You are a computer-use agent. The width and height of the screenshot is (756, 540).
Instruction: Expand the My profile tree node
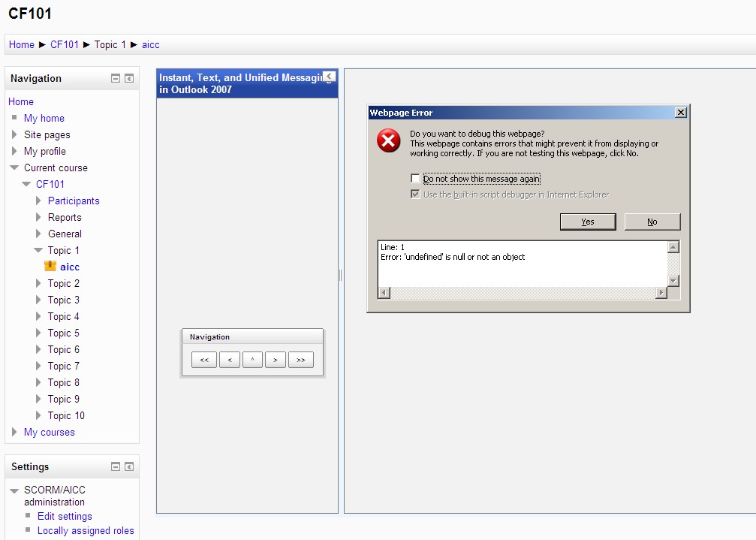point(14,151)
